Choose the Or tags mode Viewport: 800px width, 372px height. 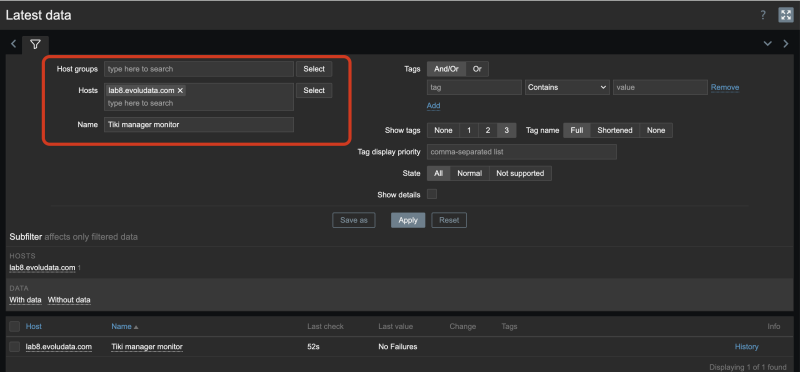pyautogui.click(x=477, y=69)
